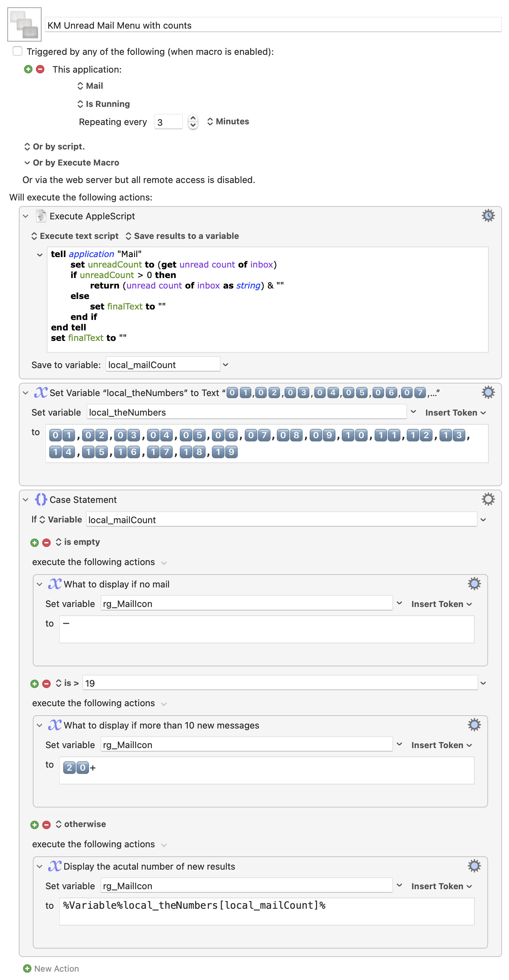
Task: Add case condition after 'otherwise'
Action: (35, 825)
